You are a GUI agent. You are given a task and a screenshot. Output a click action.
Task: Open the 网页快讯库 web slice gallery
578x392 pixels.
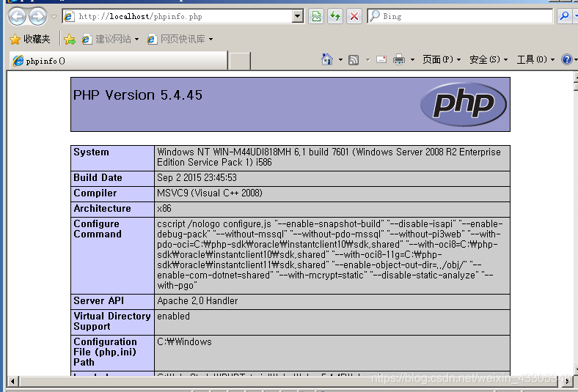point(176,39)
